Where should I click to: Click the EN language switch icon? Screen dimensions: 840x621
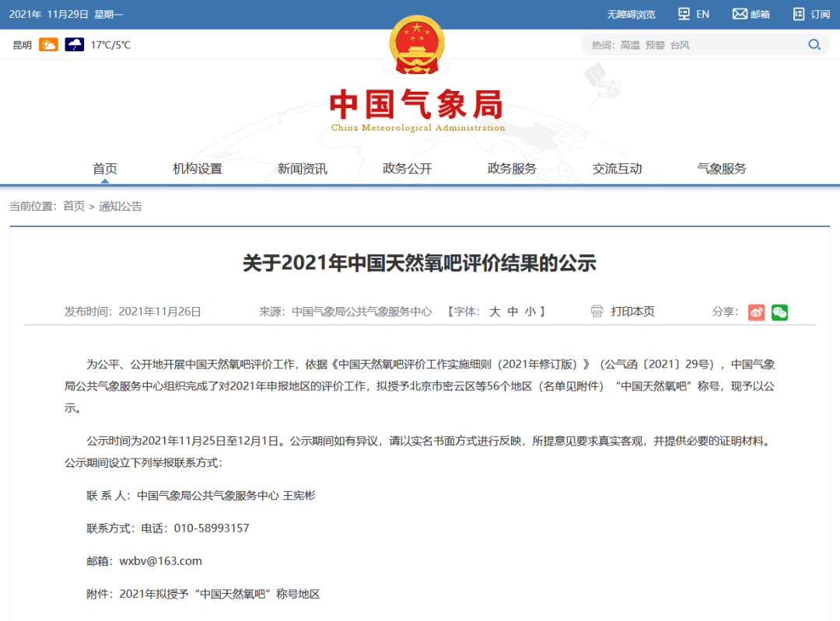tap(684, 13)
